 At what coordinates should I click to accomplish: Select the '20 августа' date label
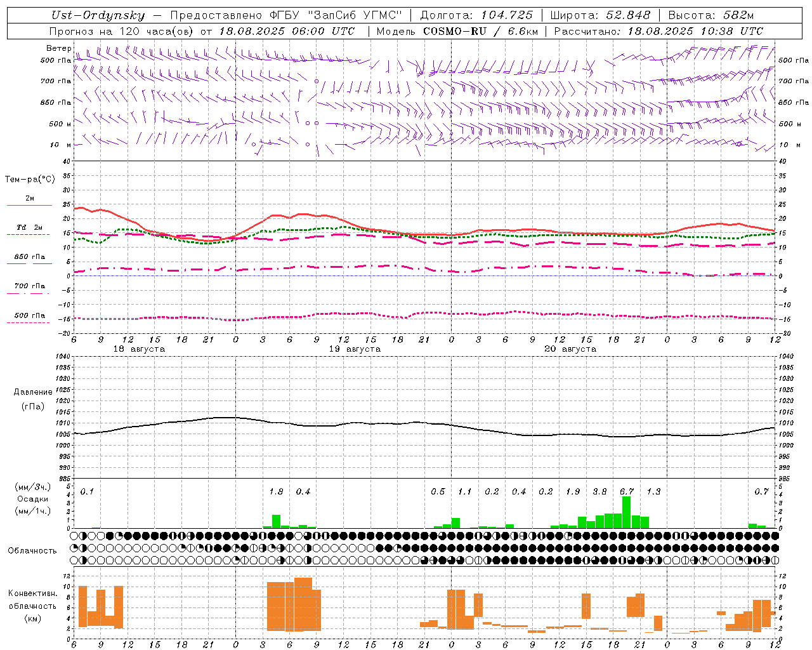click(570, 349)
